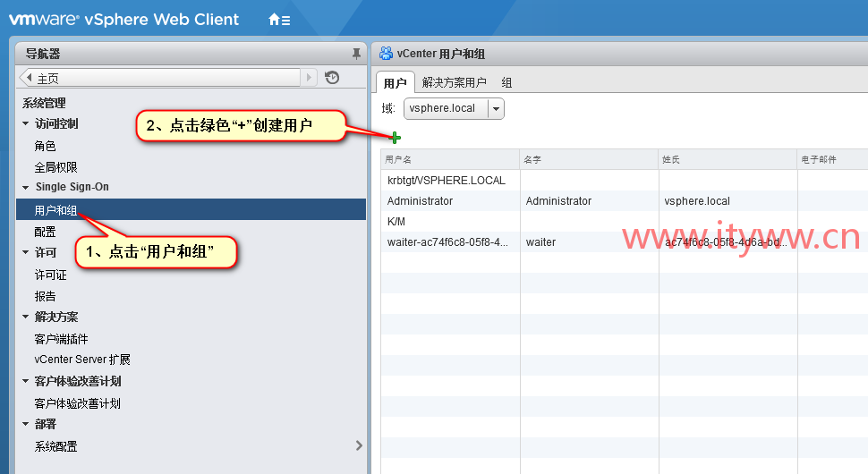Open 角色 in navigator
The width and height of the screenshot is (868, 474).
45,146
